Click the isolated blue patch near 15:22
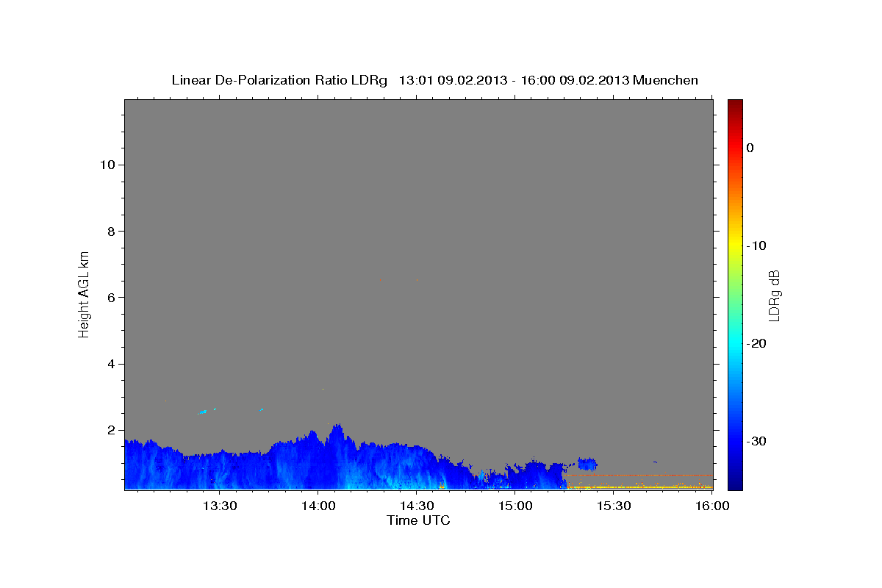882x588 pixels. point(587,464)
